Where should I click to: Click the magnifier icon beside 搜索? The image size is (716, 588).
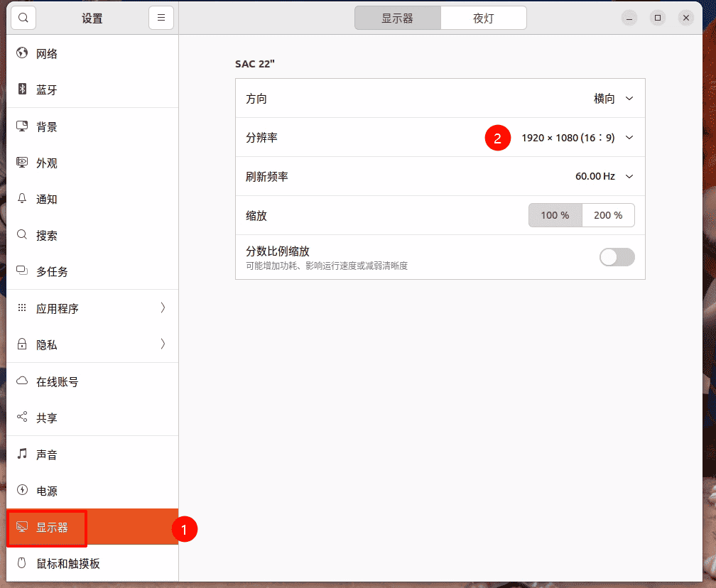coord(22,234)
